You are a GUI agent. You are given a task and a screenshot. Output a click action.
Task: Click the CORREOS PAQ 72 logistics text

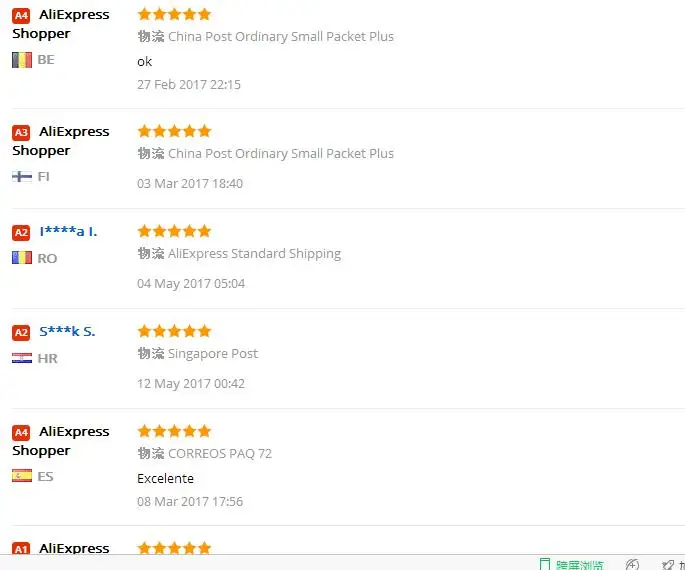point(219,454)
